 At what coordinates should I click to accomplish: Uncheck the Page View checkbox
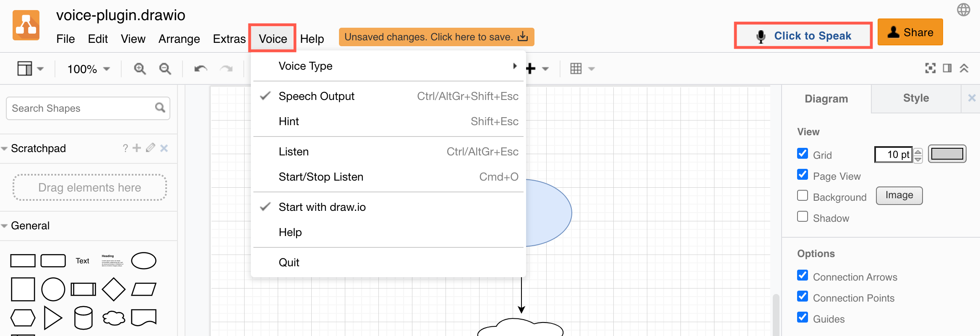(x=803, y=174)
